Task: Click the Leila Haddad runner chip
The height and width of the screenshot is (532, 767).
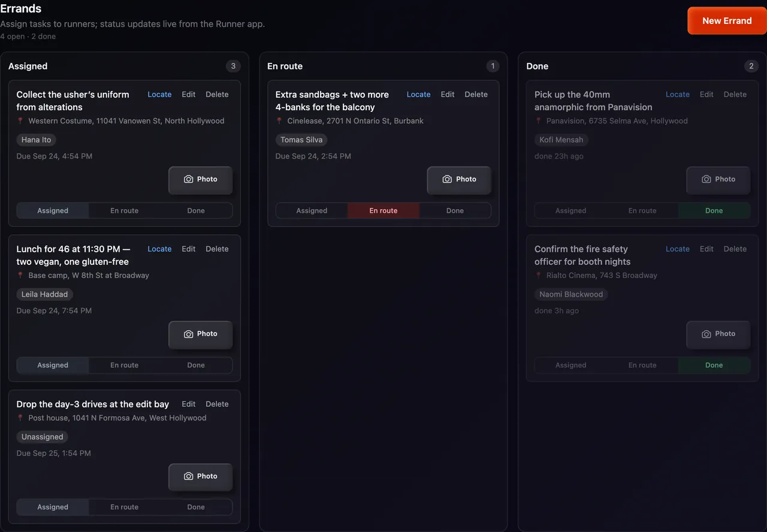Action: 45,294
